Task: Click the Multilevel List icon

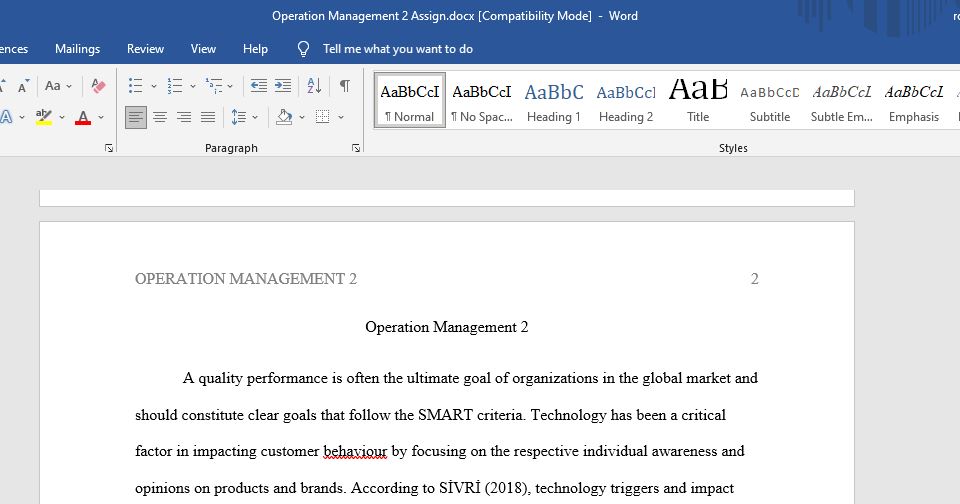Action: pos(214,86)
